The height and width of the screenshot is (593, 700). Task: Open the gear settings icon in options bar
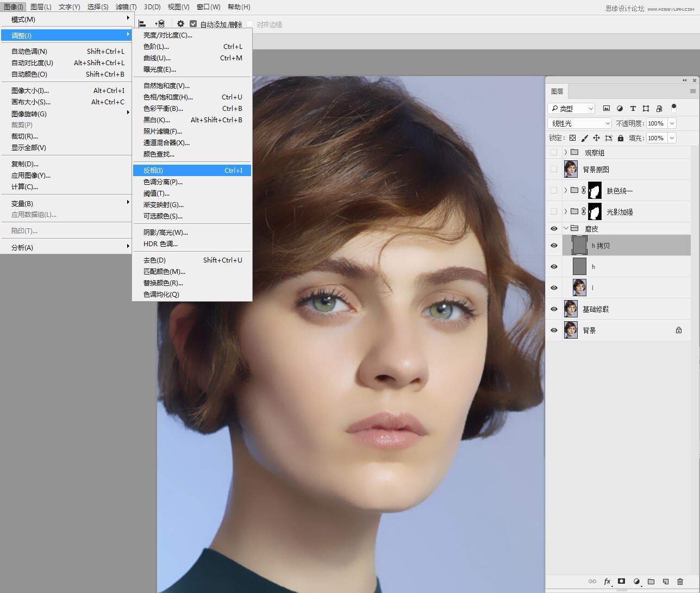[180, 24]
